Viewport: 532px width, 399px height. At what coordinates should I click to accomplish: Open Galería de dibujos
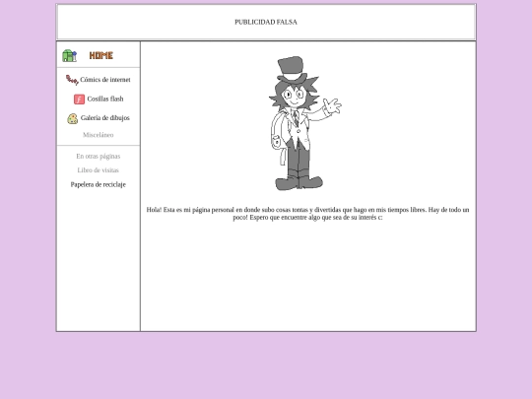pos(105,118)
